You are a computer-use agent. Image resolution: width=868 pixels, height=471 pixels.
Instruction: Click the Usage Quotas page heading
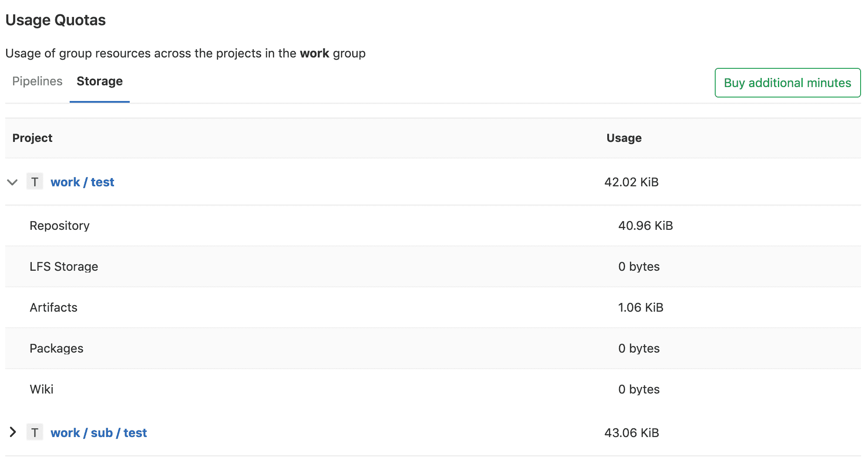pos(55,20)
